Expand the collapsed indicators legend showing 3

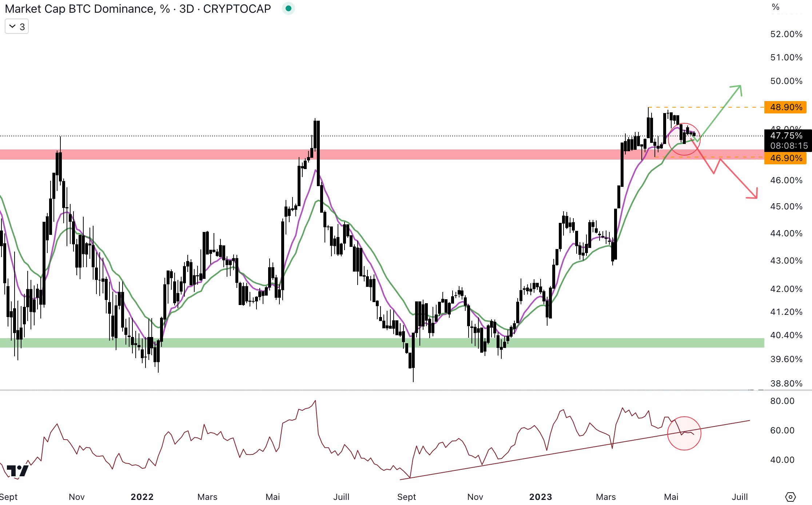click(17, 27)
